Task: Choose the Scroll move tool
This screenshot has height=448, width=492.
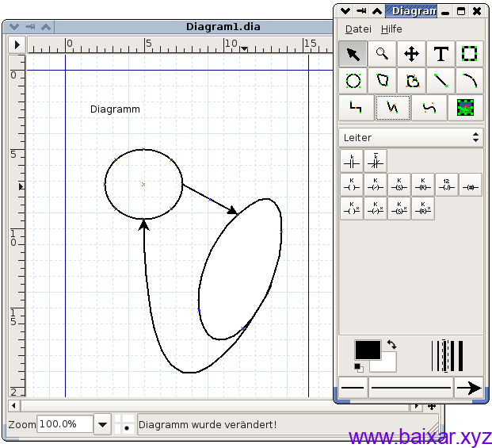Action: (x=411, y=54)
